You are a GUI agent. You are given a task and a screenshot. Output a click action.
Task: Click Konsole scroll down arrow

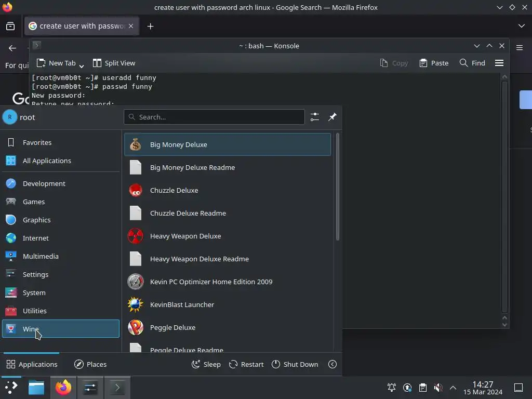[504, 325]
